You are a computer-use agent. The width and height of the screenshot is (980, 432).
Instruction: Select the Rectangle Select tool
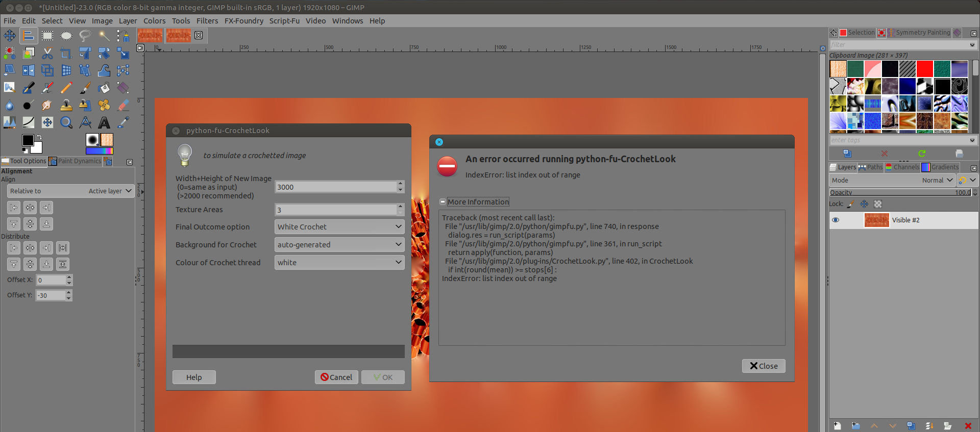[x=47, y=35]
